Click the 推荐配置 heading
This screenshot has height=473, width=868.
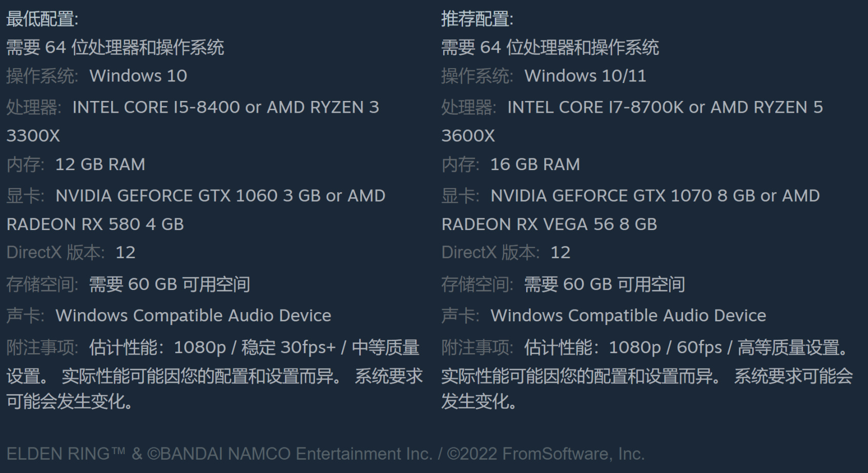click(x=477, y=19)
